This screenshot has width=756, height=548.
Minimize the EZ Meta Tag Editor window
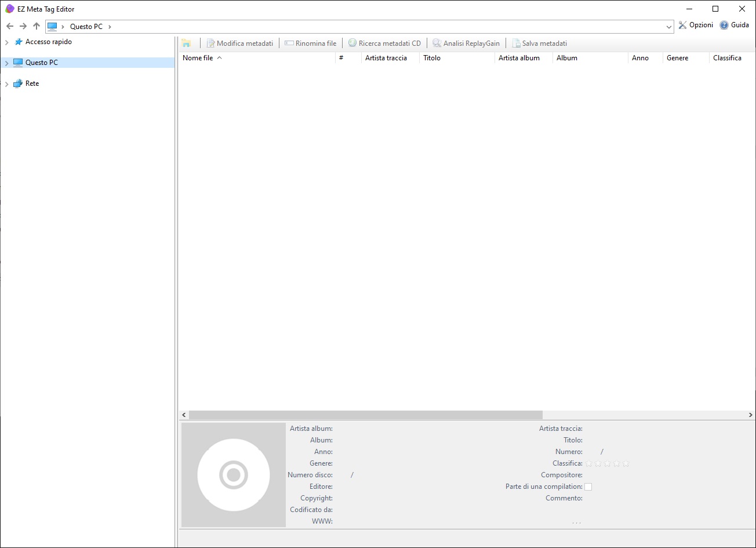(689, 9)
